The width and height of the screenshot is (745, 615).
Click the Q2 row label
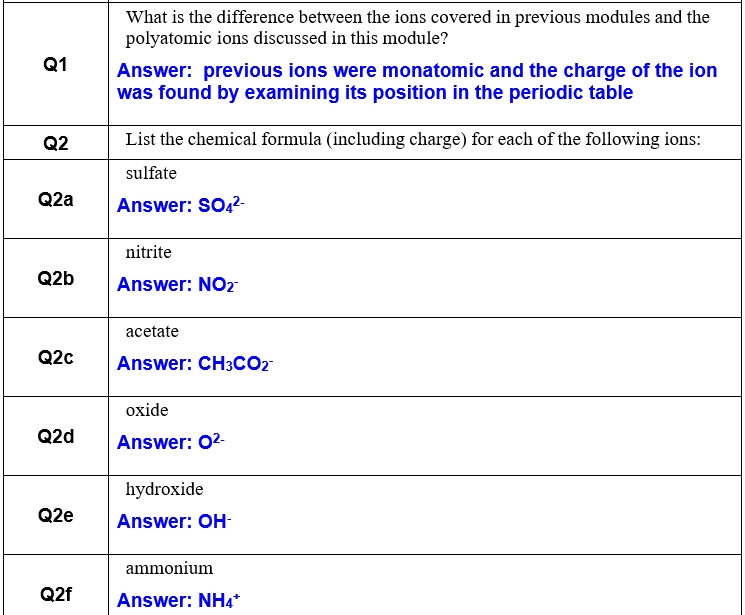pos(56,142)
